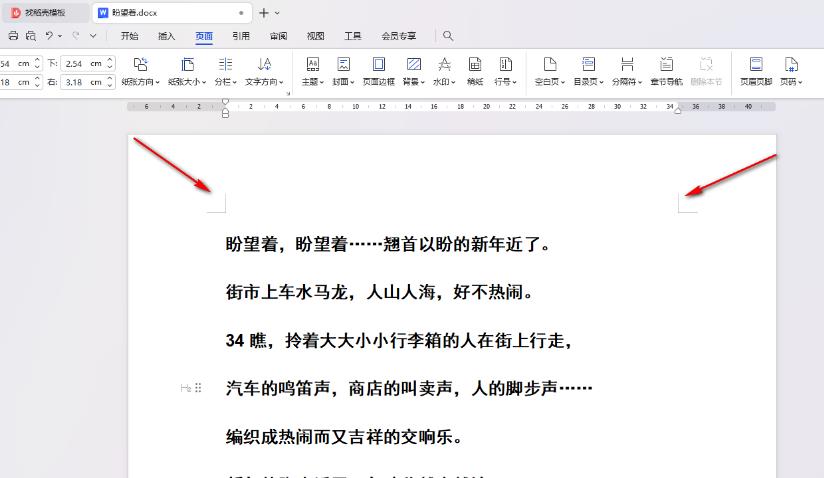Click the greyed Redo icon
This screenshot has height=478, width=824.
76,36
